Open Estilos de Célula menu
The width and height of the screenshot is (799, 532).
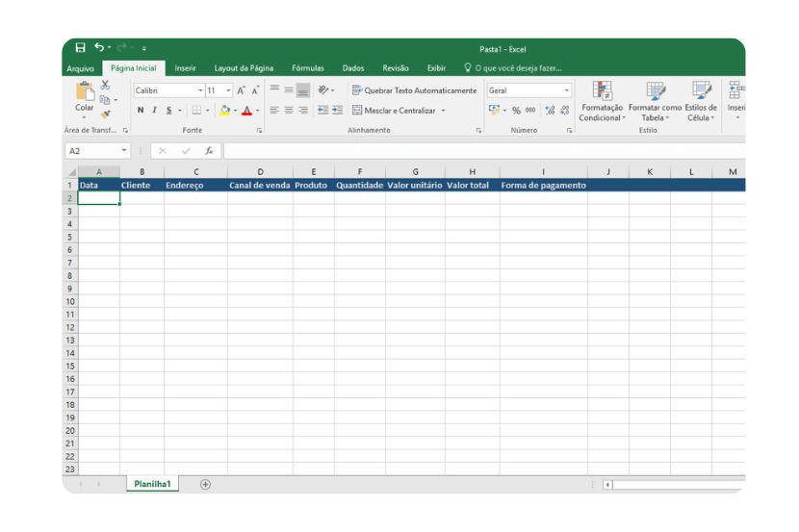tap(701, 101)
